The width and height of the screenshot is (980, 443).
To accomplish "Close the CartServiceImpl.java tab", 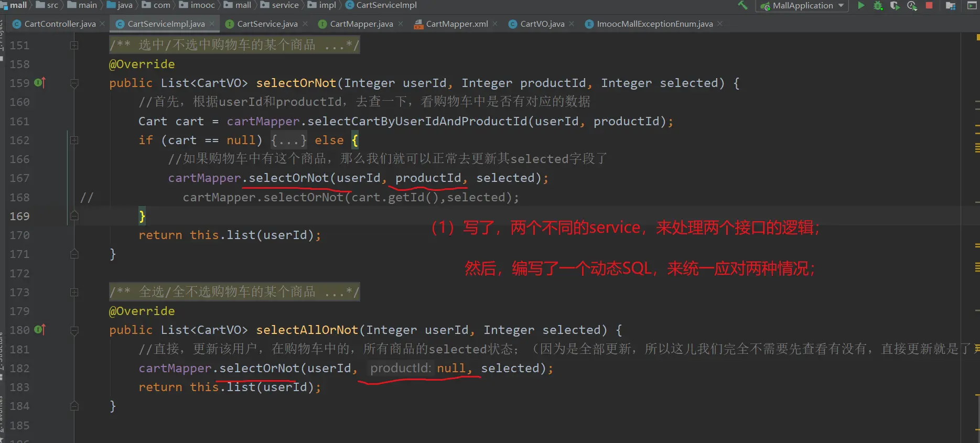I will pos(212,24).
